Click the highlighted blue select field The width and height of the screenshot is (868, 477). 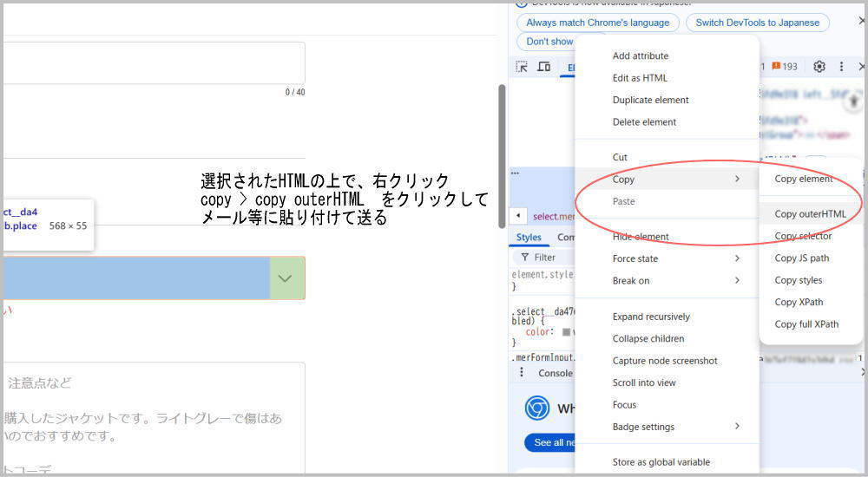[x=154, y=278]
